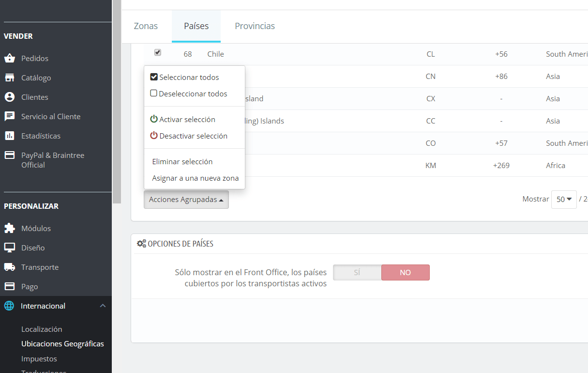This screenshot has height=373, width=588.
Task: Click the Estadísticas bar chart icon
Action: tap(9, 136)
